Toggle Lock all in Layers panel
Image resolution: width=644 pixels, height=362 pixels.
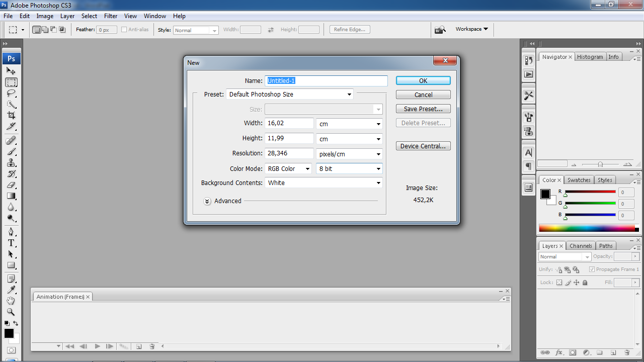pos(585,283)
